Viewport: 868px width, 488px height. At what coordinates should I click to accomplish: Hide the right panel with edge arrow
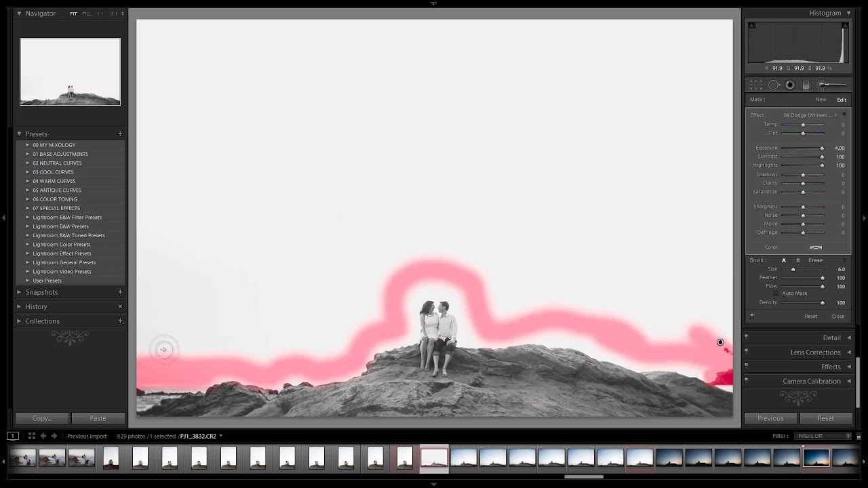tap(864, 218)
